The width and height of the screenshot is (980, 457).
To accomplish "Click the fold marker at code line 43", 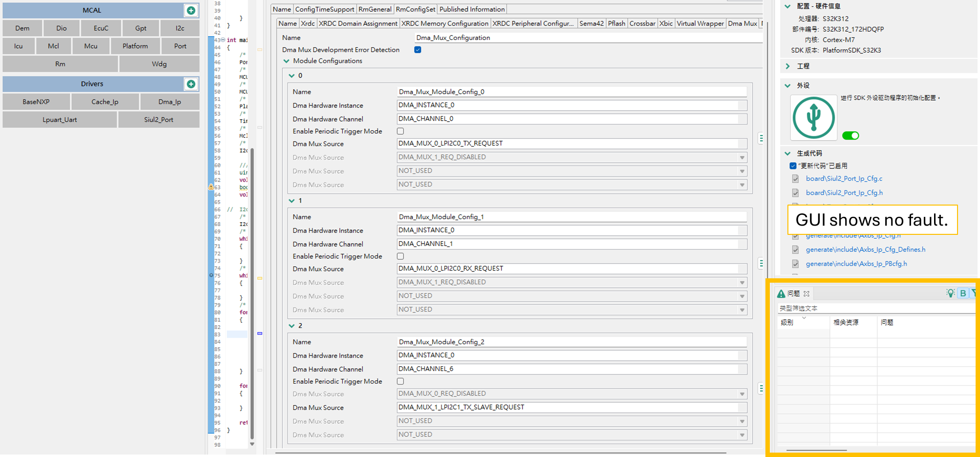I will click(x=223, y=40).
